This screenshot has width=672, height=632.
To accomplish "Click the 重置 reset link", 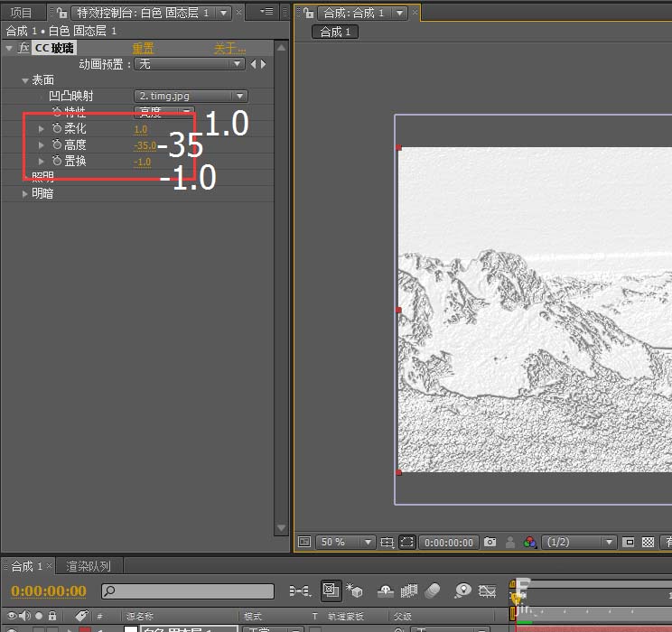I will pos(143,48).
